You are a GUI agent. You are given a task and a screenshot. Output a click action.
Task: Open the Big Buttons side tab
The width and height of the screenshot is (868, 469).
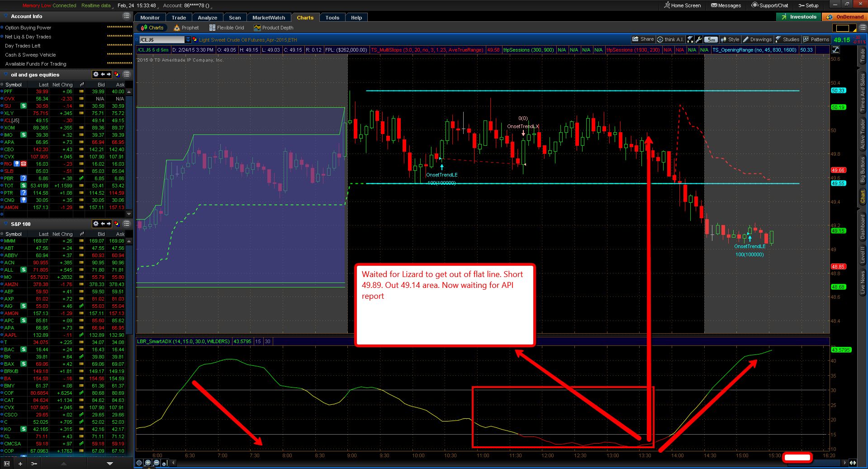click(x=863, y=169)
